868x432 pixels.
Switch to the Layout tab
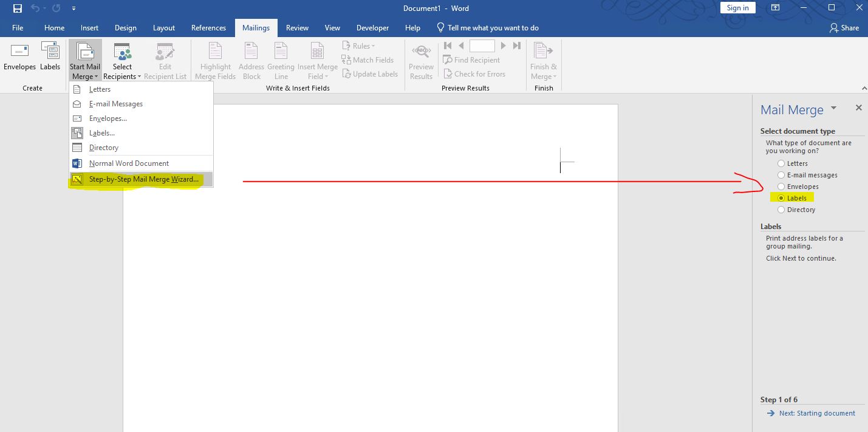(x=164, y=28)
